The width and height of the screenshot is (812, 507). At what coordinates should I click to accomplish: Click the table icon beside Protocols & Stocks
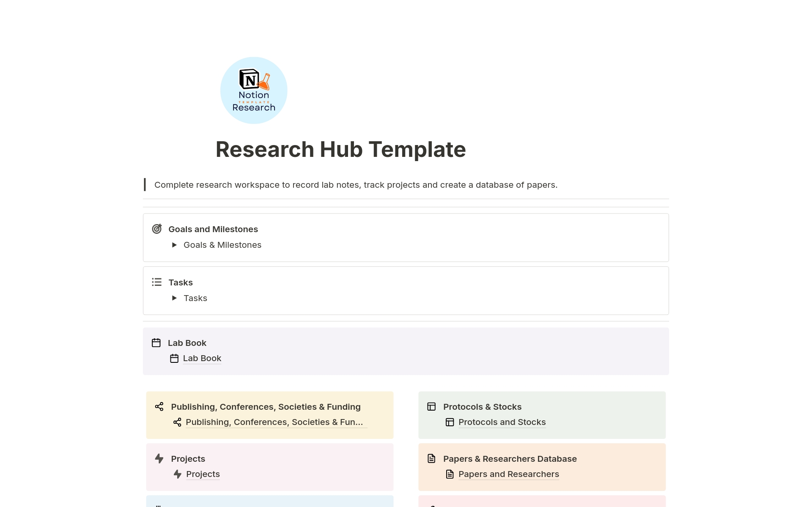(x=432, y=406)
